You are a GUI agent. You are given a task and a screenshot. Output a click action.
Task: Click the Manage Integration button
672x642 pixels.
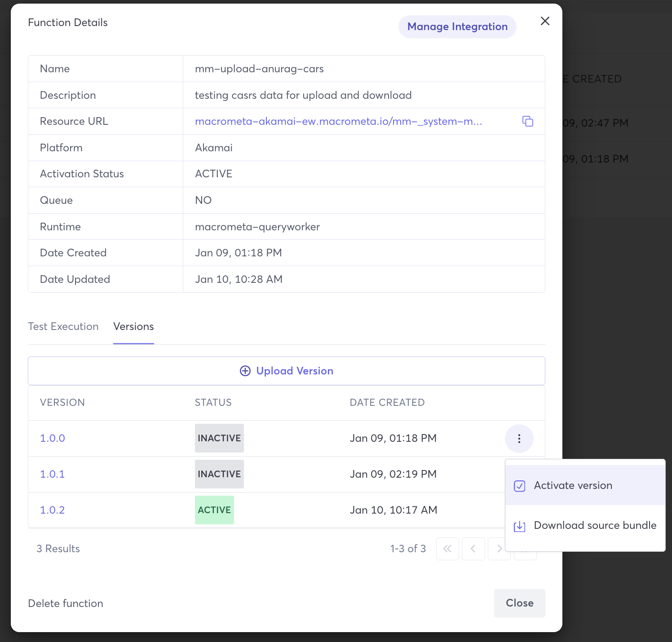(x=457, y=27)
